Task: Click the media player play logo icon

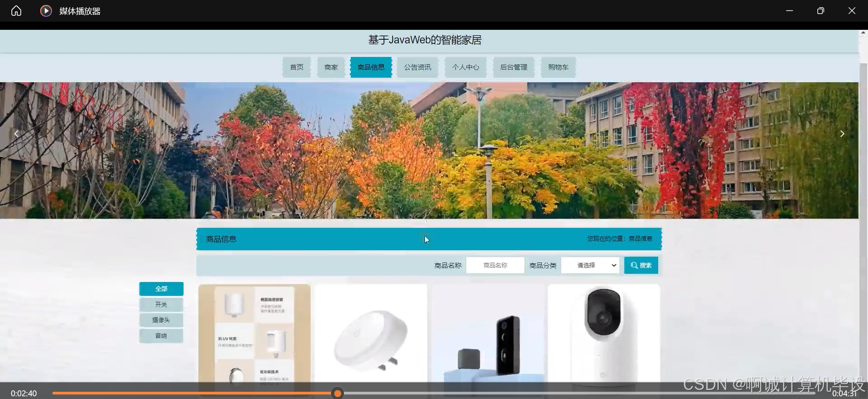Action: click(x=46, y=11)
